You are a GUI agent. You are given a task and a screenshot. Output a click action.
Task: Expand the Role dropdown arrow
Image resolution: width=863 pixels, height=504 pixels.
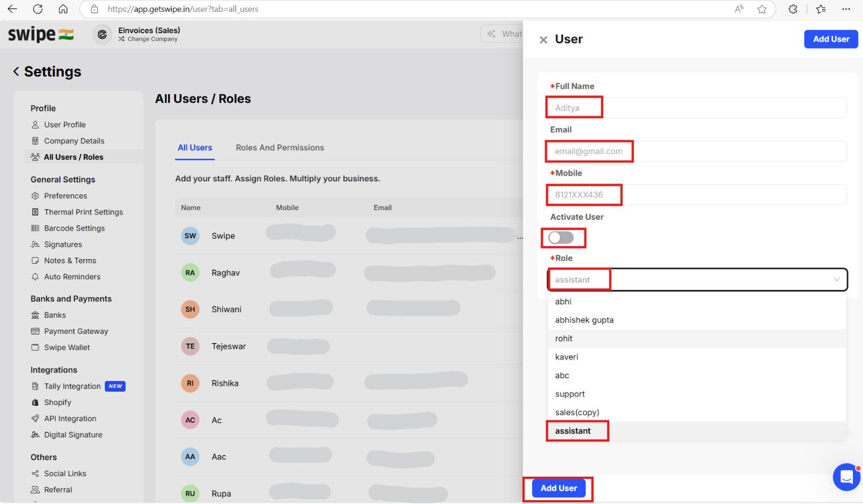tap(836, 280)
